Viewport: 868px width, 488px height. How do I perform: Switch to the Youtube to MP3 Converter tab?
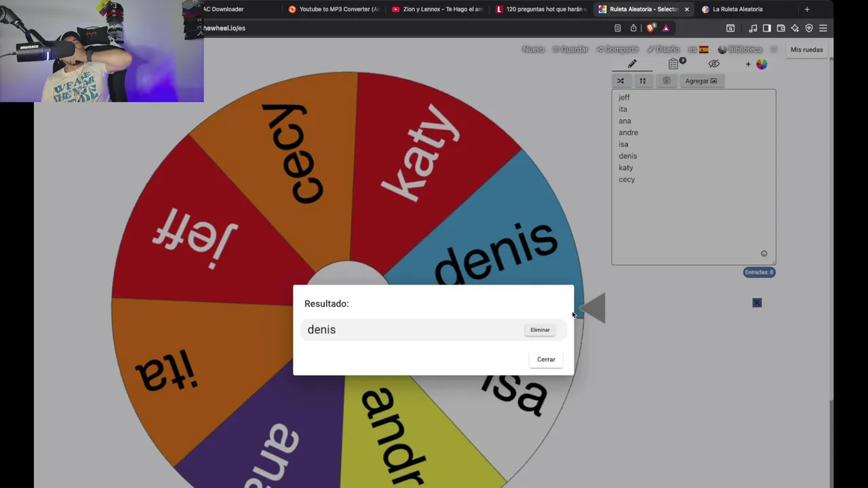[334, 9]
